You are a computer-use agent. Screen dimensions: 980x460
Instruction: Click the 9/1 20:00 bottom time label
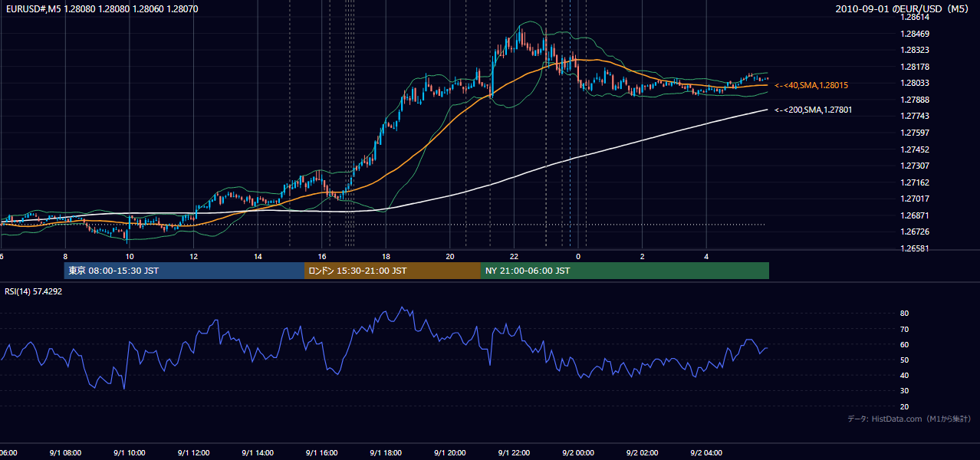click(450, 453)
